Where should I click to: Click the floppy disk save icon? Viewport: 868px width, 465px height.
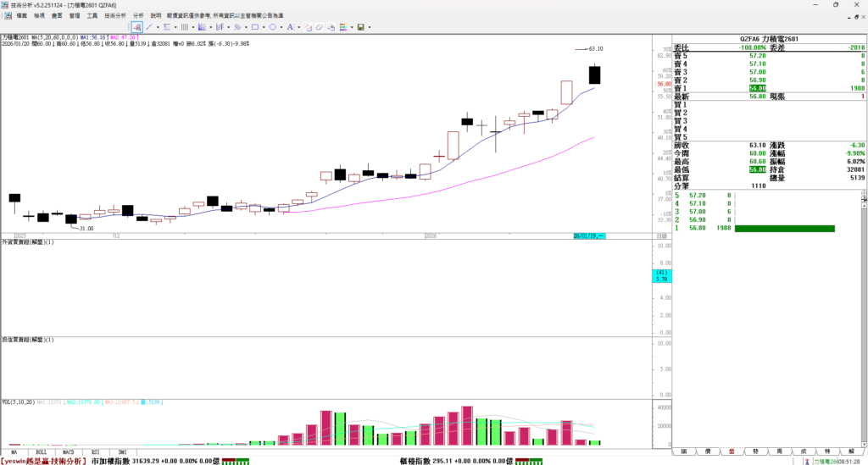coord(360,27)
